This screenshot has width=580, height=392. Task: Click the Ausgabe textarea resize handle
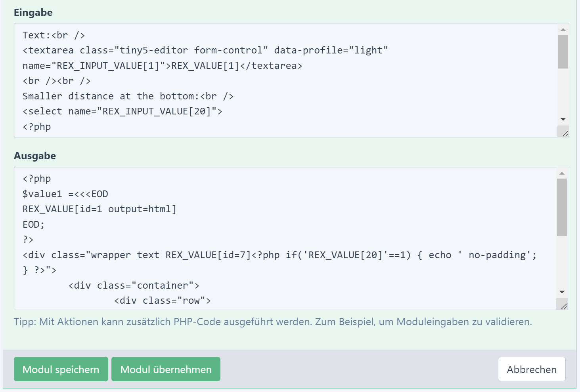(564, 306)
